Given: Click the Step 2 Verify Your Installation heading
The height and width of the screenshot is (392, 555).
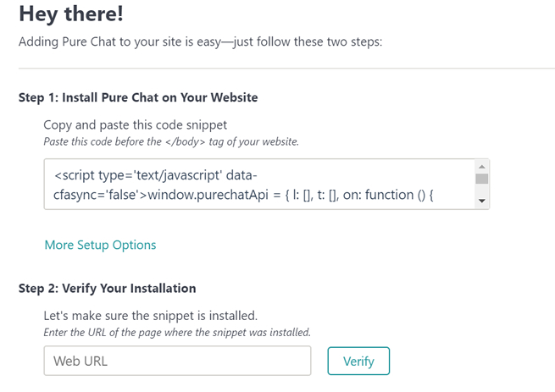Looking at the screenshot, I should (108, 289).
